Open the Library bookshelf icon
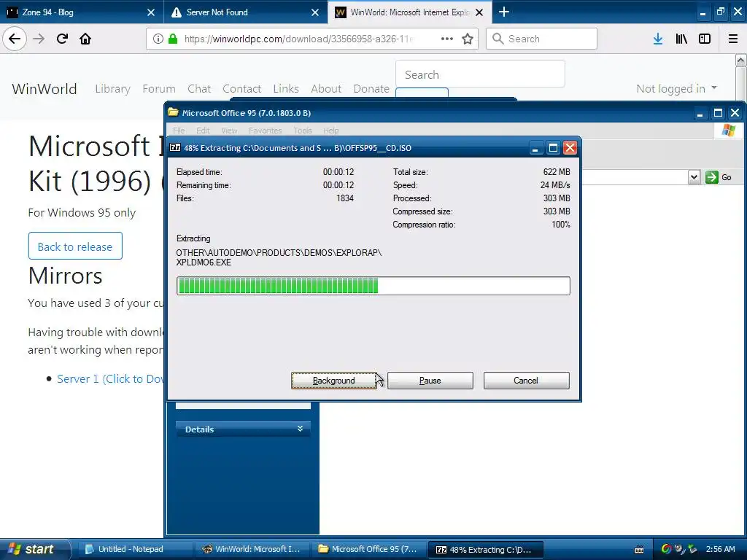Viewport: 747px width, 560px height. pos(681,39)
